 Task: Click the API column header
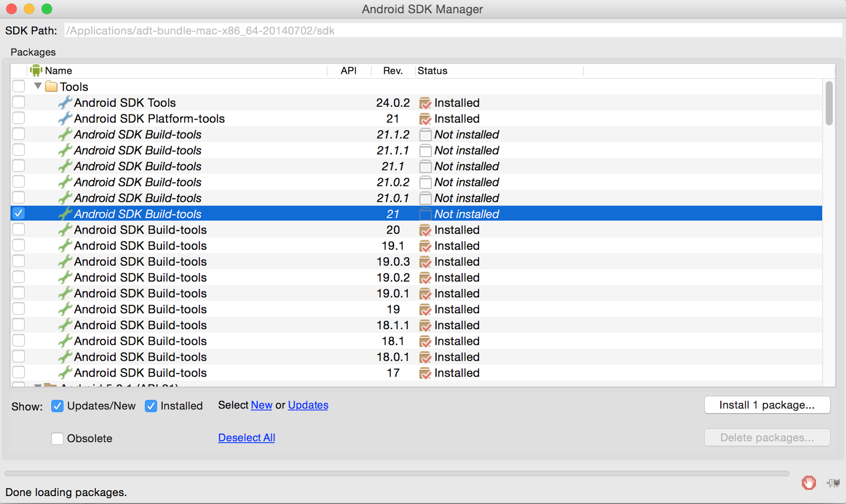[348, 70]
